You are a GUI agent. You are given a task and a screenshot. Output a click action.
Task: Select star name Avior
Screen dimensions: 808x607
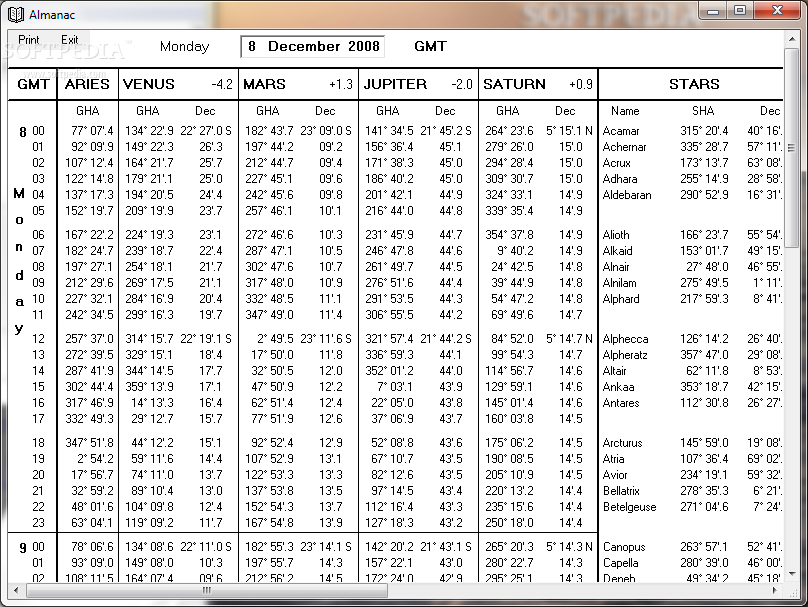click(x=615, y=475)
